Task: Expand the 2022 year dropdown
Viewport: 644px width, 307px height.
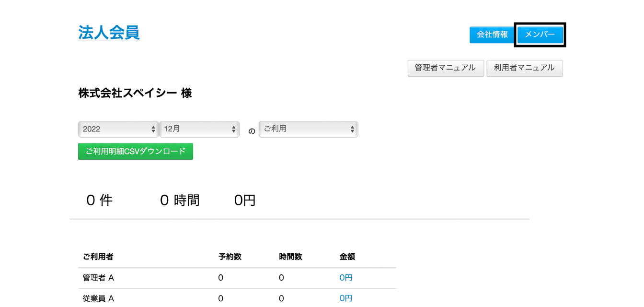Action: [118, 129]
